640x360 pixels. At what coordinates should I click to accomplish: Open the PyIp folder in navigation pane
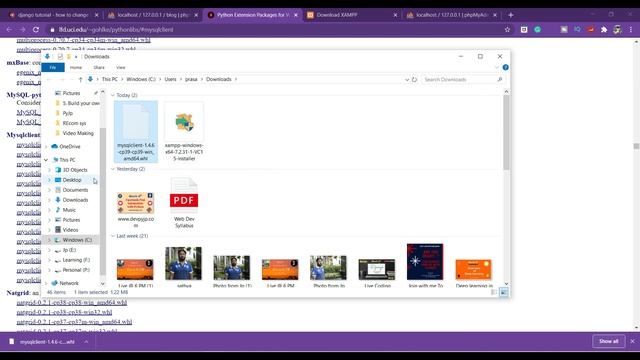67,113
